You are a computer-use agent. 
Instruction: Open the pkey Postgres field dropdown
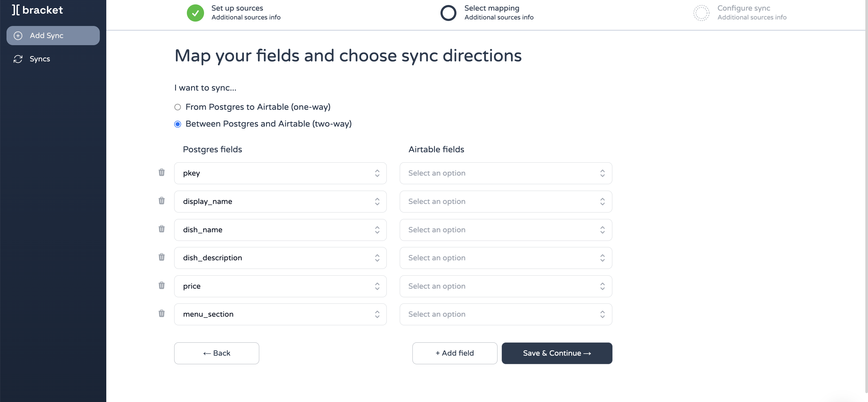(x=280, y=173)
